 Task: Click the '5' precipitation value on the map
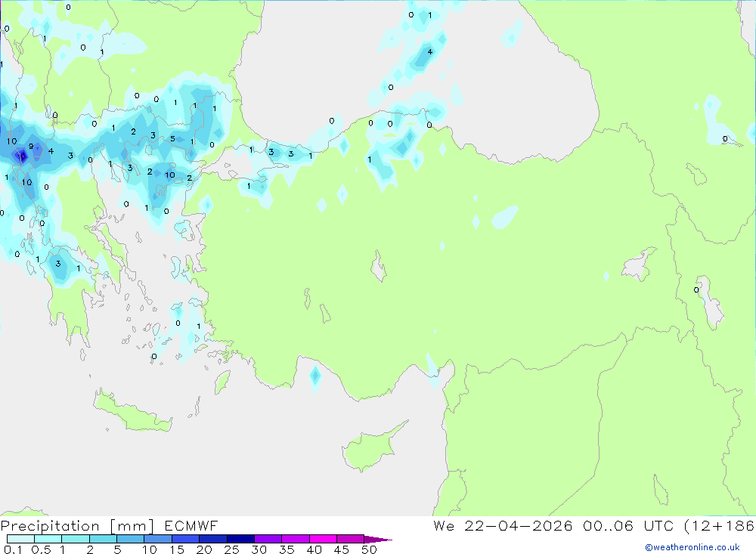pos(172,139)
